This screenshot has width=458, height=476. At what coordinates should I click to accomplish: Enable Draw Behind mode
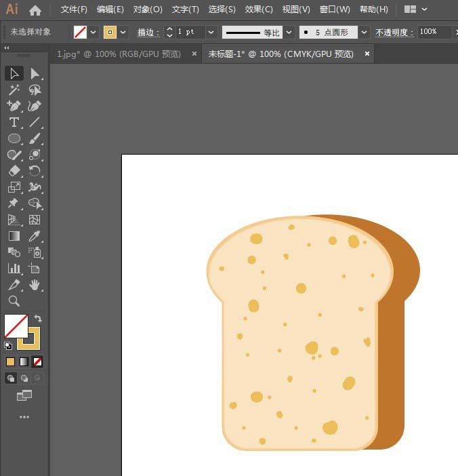(x=24, y=378)
